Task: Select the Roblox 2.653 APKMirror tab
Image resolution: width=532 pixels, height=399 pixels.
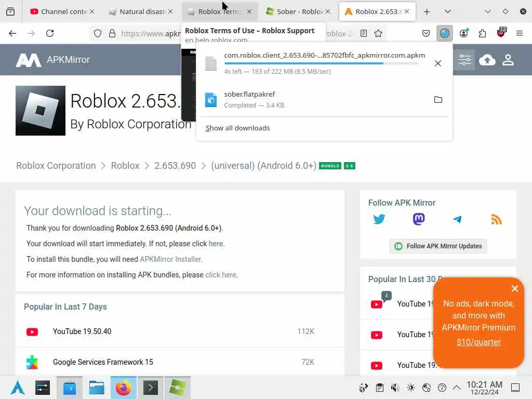Action: tap(377, 11)
